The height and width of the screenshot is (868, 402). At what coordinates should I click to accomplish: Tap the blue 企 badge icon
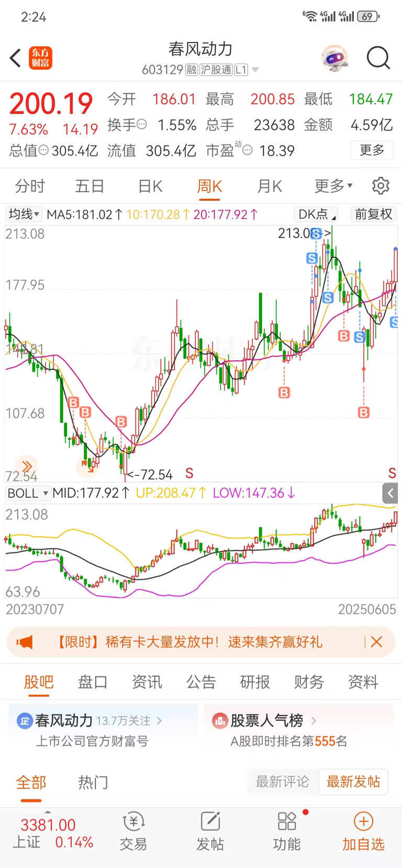pyautogui.click(x=25, y=721)
